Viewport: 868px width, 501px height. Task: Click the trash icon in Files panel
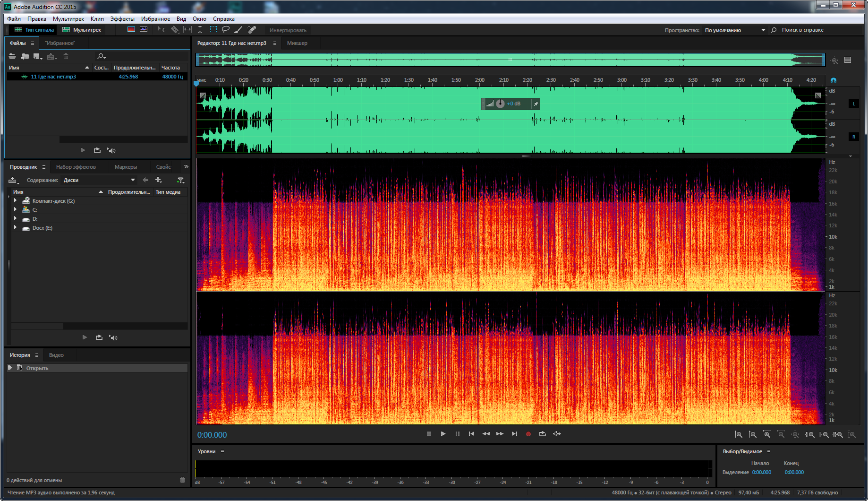tap(66, 56)
